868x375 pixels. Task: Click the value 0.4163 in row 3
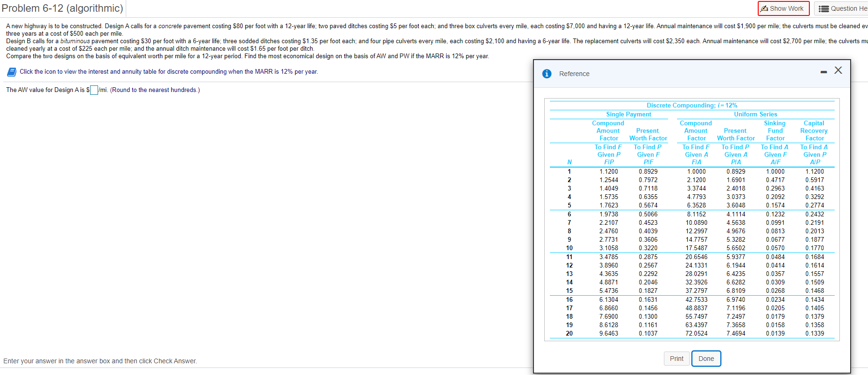point(815,188)
